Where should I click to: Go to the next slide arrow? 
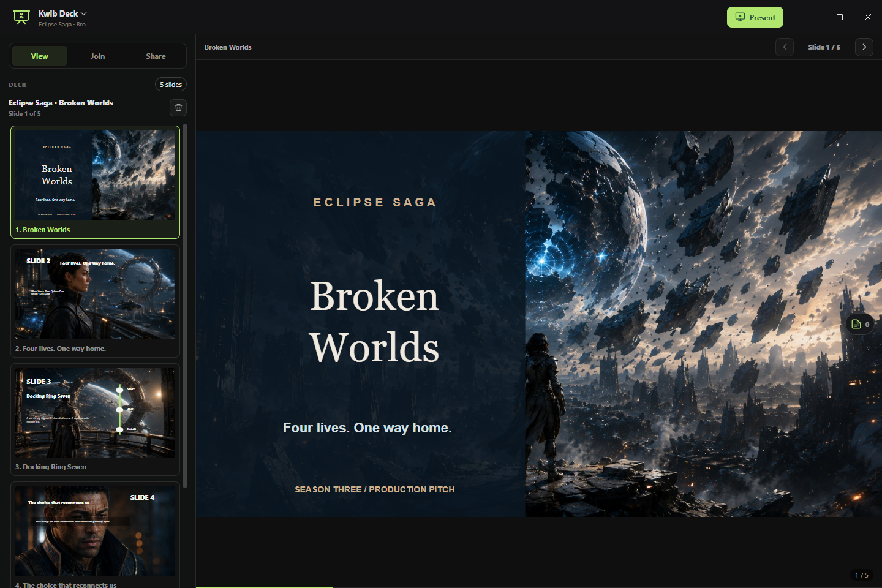click(864, 47)
